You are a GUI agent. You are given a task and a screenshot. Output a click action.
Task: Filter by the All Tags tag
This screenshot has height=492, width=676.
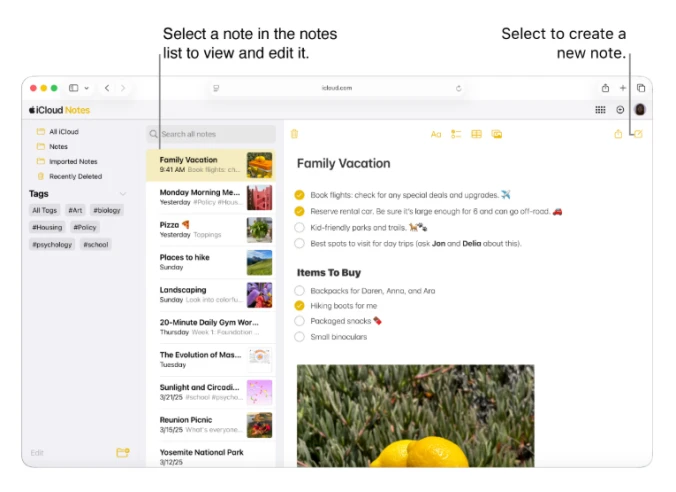point(44,210)
